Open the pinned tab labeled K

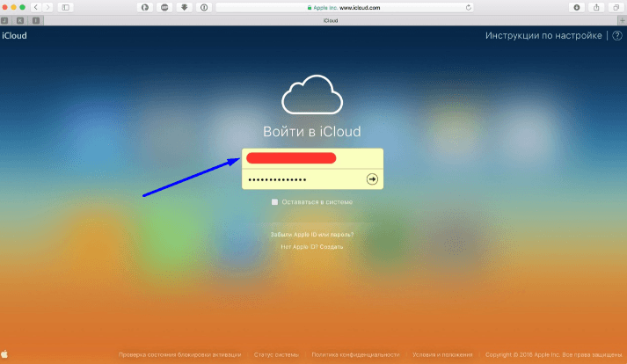tap(20, 20)
